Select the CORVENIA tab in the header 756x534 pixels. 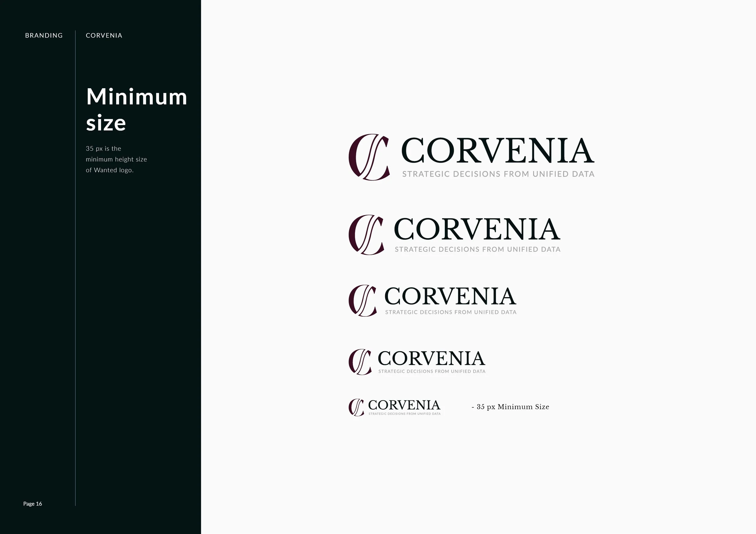pos(104,35)
